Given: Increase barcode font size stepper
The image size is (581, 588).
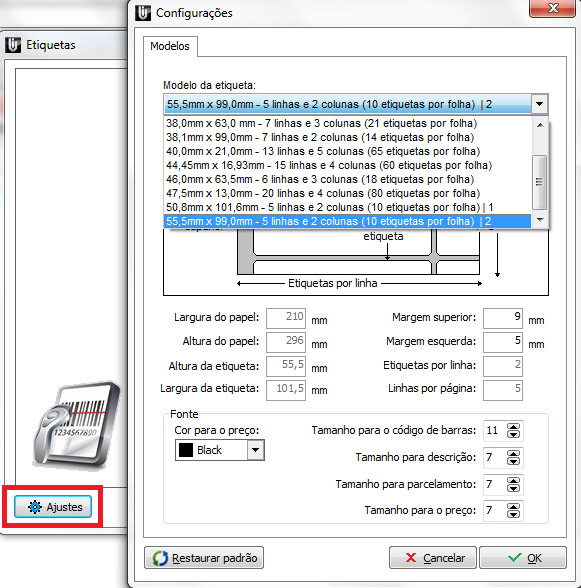Looking at the screenshot, I should click(513, 426).
